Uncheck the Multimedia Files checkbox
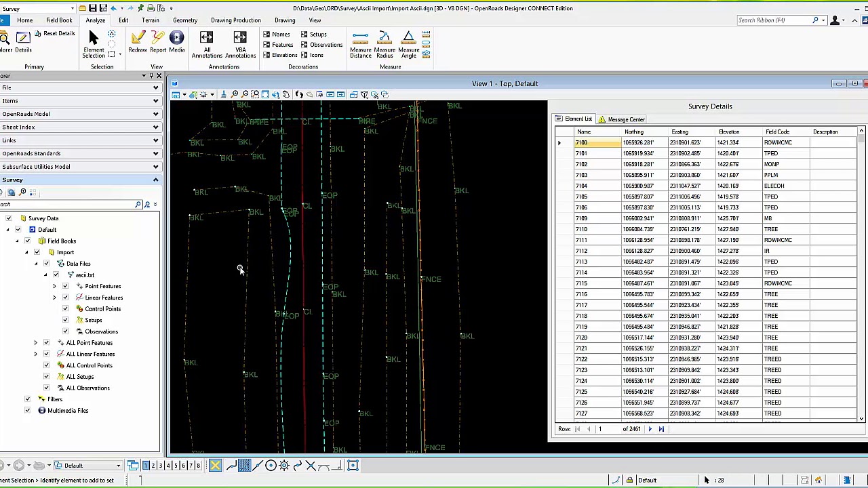This screenshot has width=868, height=488. (x=27, y=411)
